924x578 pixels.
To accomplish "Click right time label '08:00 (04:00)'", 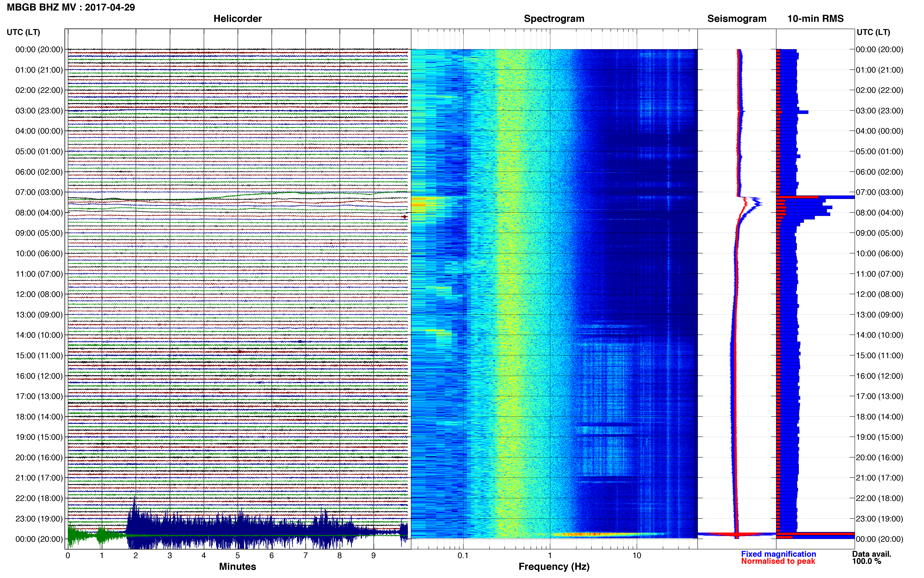I will click(879, 213).
